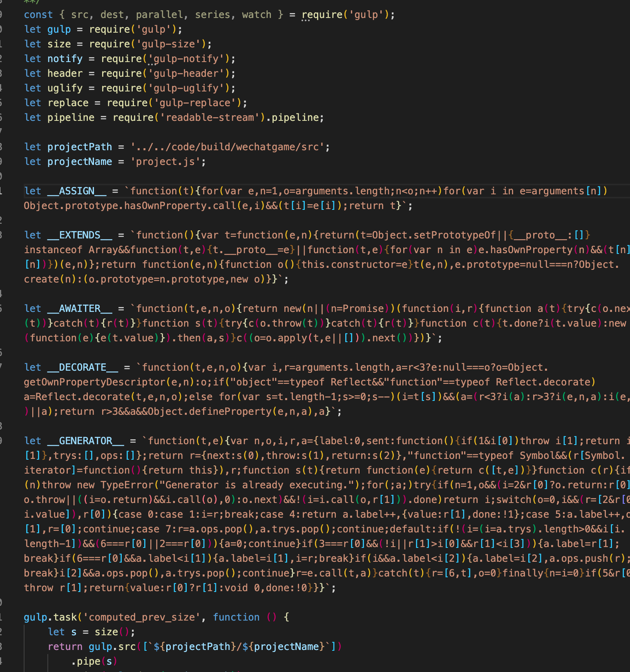Screen dimensions: 630x672
Task: Click 'create(n)' in the EXTENDS code
Action: (x=50, y=279)
